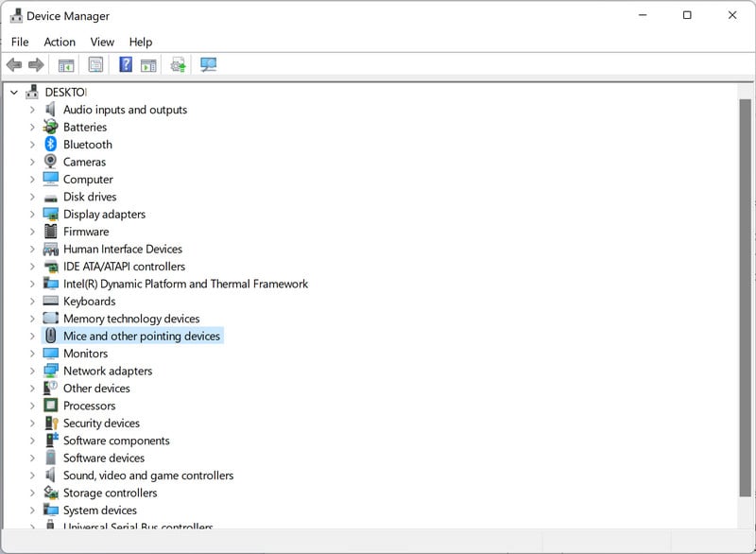Screen dimensions: 756x554
Task: Click the Show/Hide Console Tree toolbar icon
Action: pos(66,65)
